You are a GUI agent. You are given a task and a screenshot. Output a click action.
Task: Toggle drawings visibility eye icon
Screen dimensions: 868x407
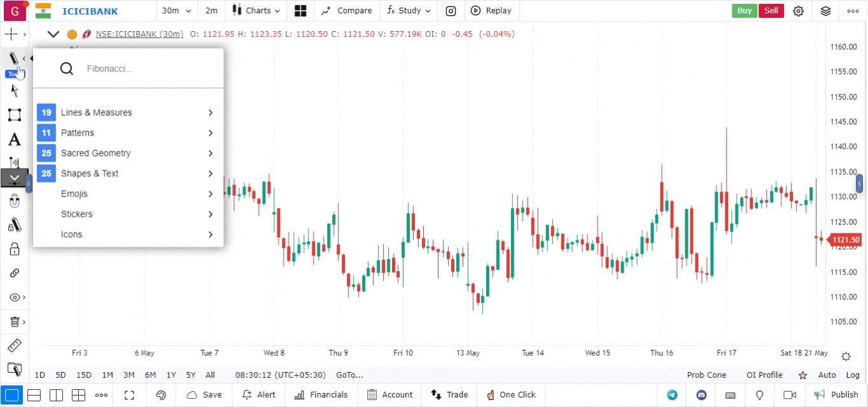14,297
